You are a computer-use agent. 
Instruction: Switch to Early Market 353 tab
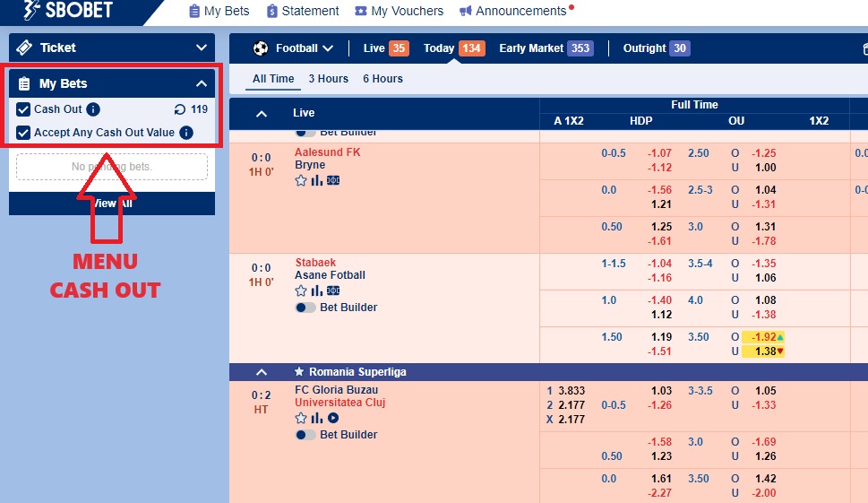[x=546, y=48]
